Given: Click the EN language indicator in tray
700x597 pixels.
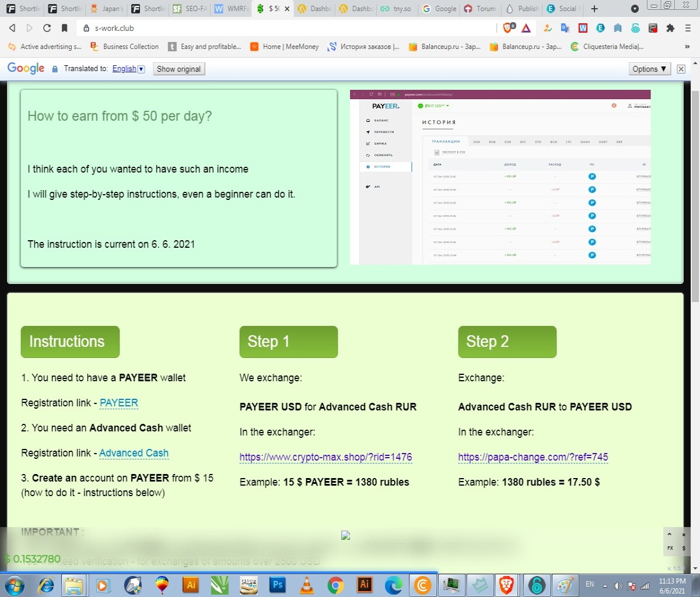Looking at the screenshot, I should (x=590, y=584).
